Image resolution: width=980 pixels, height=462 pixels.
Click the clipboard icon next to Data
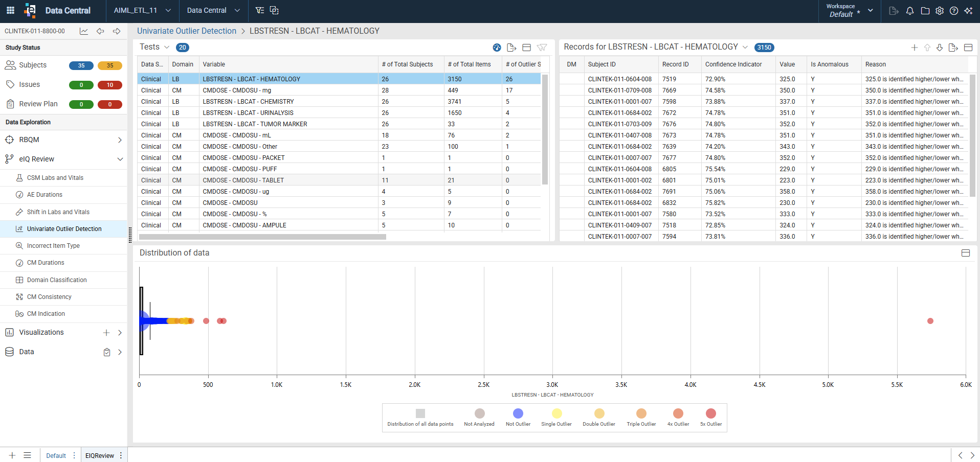[107, 352]
